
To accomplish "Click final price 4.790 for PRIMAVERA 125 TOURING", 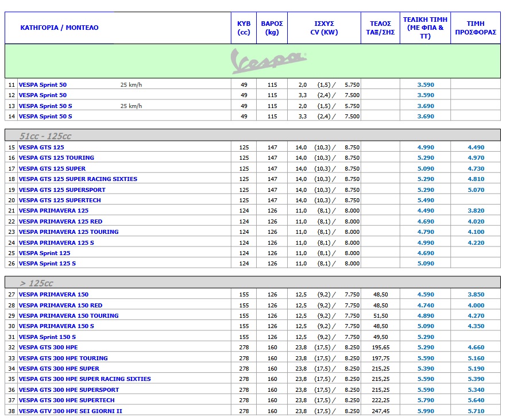I will click(x=426, y=232).
